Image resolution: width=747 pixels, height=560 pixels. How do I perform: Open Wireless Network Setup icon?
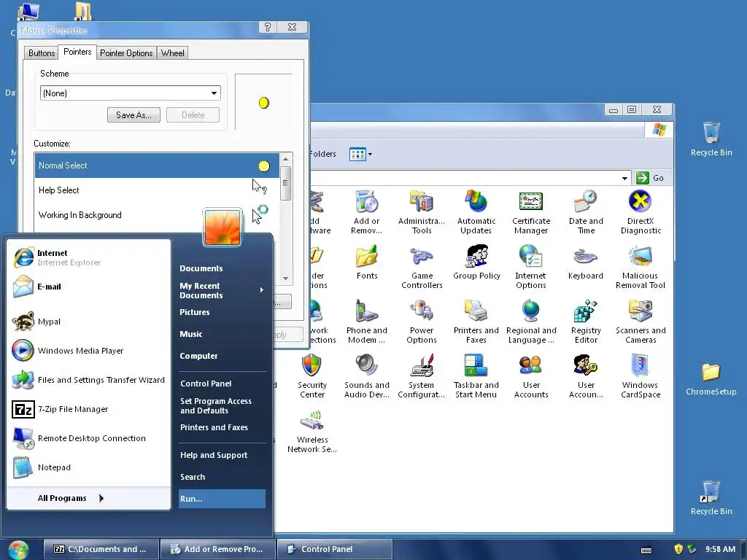tap(312, 431)
